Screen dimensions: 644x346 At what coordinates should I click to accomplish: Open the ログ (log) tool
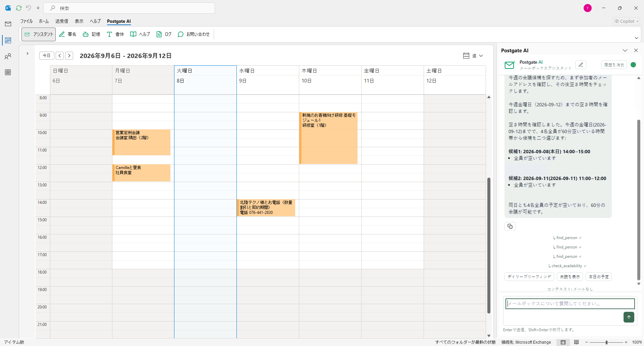tap(164, 34)
